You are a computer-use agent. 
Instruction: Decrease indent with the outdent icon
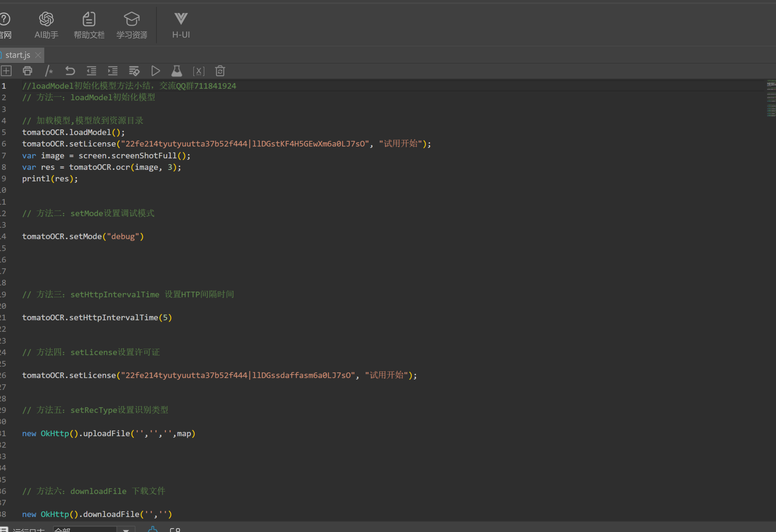[x=92, y=71]
